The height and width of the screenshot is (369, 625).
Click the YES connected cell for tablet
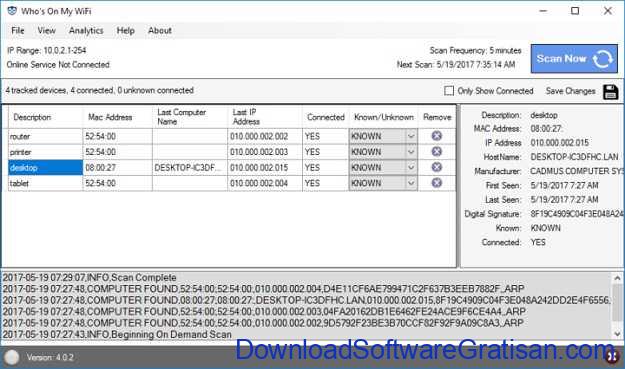[325, 183]
